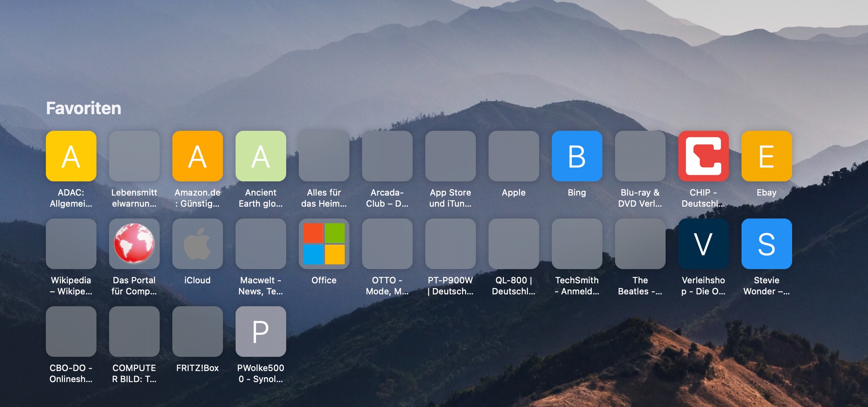This screenshot has height=407, width=868.
Task: Open the FRITZ!Box favorite tile
Action: [198, 332]
